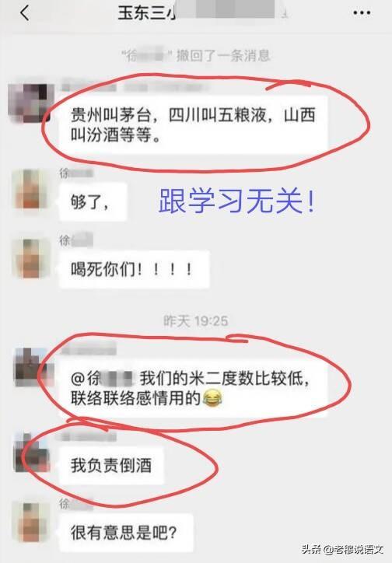Select the 贵州叫茅台 message bubble
The height and width of the screenshot is (563, 392).
coord(194,125)
